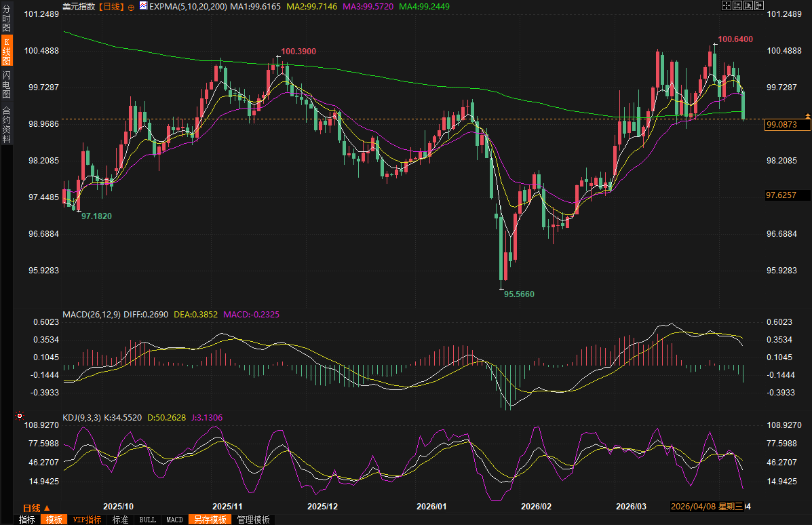This screenshot has height=525, width=812.
Task: Click the 另存模板 button
Action: pos(210,520)
